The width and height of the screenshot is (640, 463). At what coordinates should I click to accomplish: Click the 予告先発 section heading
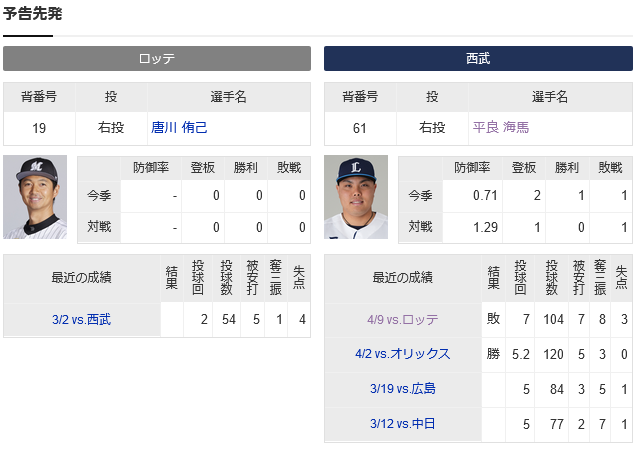point(33,13)
